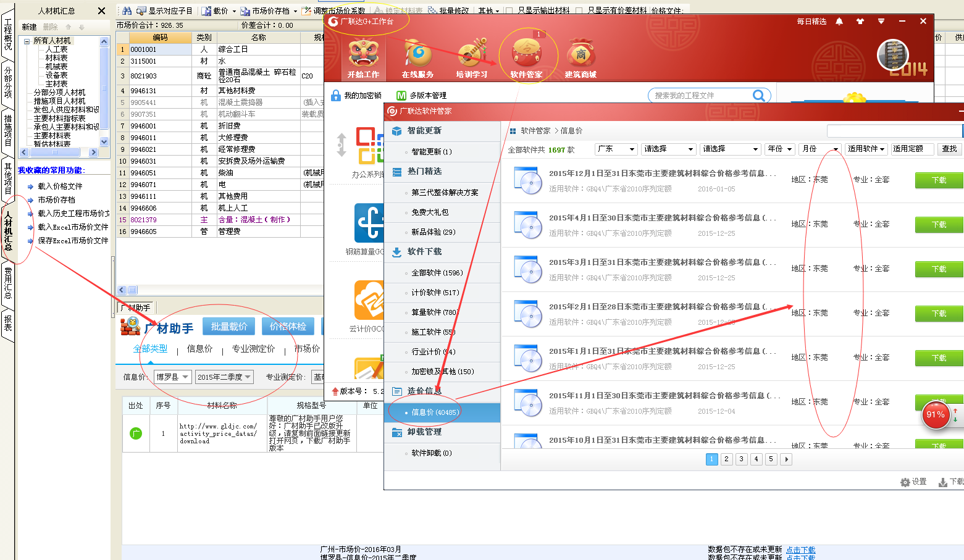Click the skin shirt icon in G+ workbench
This screenshot has height=560, width=964.
(860, 22)
